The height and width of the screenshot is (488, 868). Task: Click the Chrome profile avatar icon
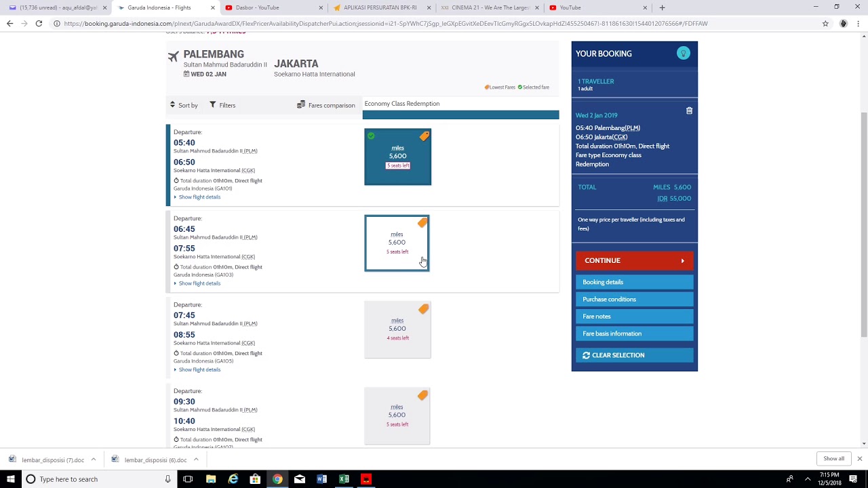pyautogui.click(x=843, y=23)
